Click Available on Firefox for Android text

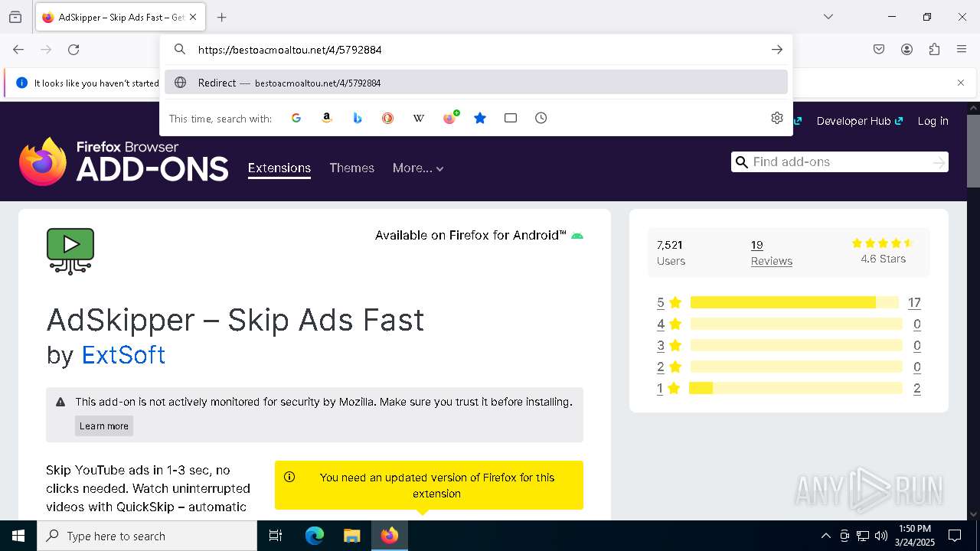point(471,235)
